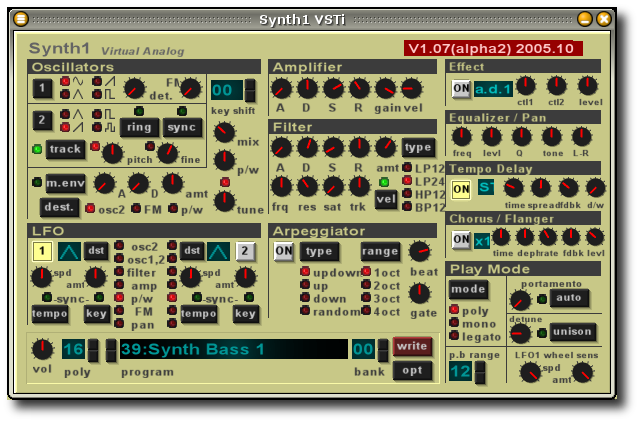
Task: Click the Arpeggiator range button
Action: click(x=380, y=252)
